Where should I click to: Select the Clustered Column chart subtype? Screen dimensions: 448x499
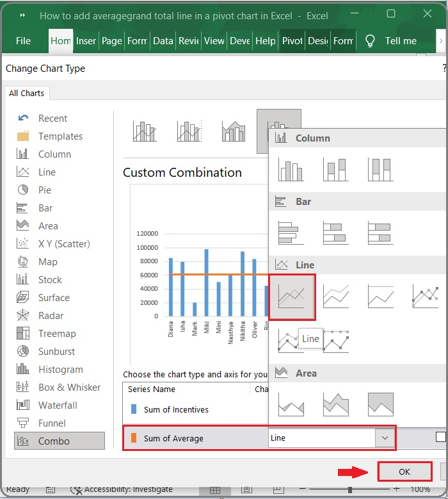click(x=291, y=169)
